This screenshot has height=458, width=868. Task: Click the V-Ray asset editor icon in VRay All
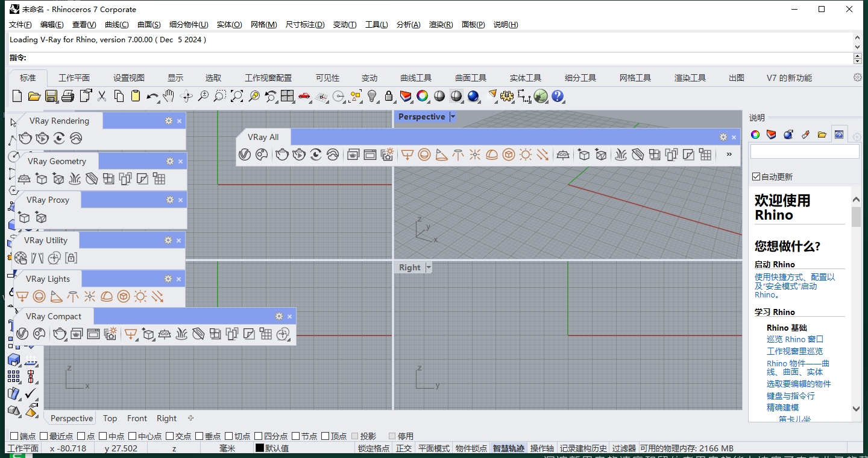pyautogui.click(x=244, y=154)
